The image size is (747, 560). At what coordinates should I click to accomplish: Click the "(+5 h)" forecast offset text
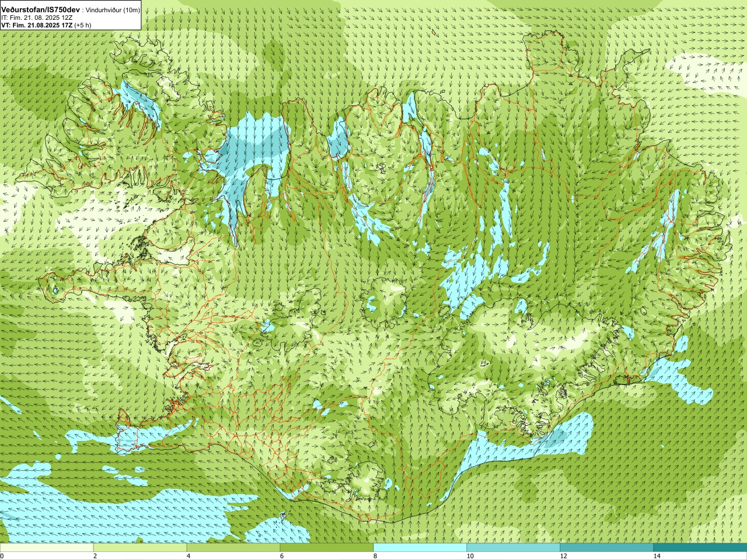click(83, 26)
